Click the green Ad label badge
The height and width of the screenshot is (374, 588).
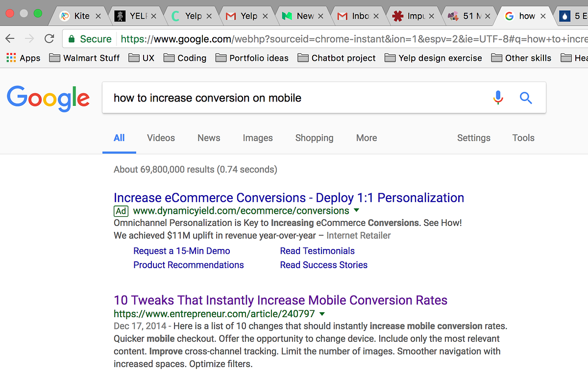point(121,211)
